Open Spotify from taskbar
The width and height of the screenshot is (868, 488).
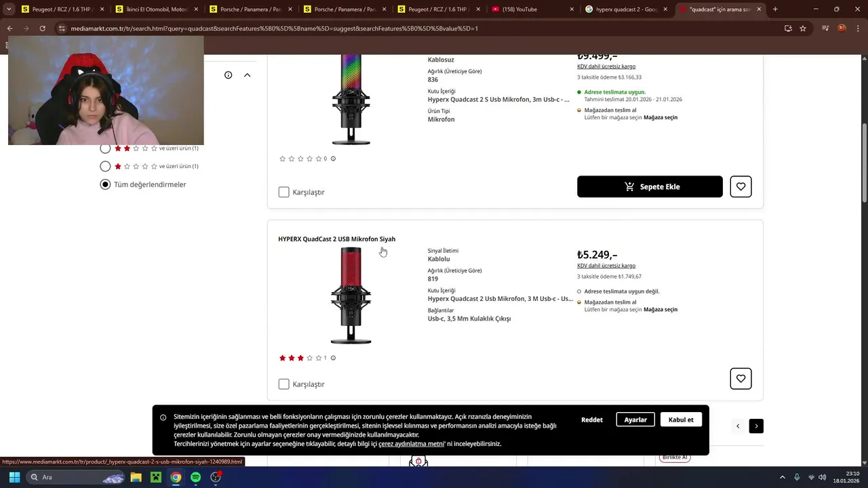pyautogui.click(x=195, y=477)
